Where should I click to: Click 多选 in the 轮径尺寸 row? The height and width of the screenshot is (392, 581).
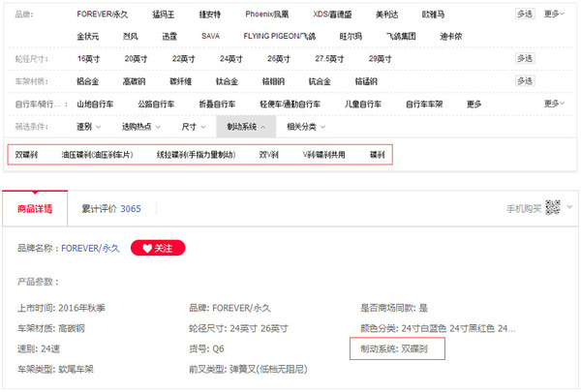(x=525, y=58)
